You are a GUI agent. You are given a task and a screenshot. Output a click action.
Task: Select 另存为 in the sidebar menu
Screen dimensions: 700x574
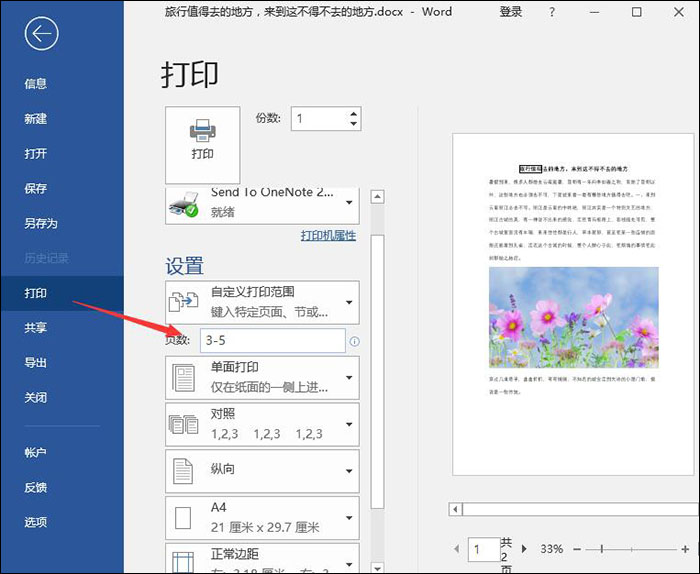(41, 223)
